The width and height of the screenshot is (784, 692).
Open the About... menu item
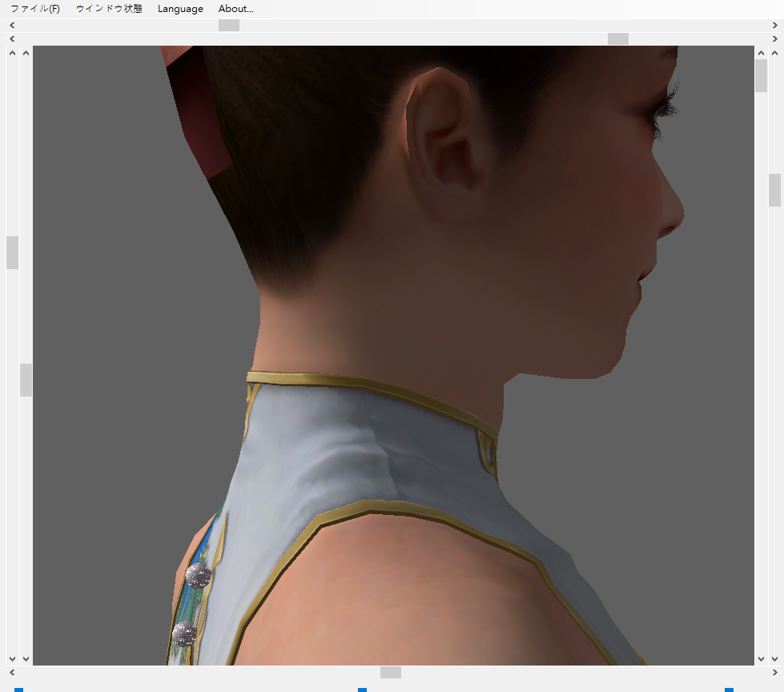[x=236, y=9]
